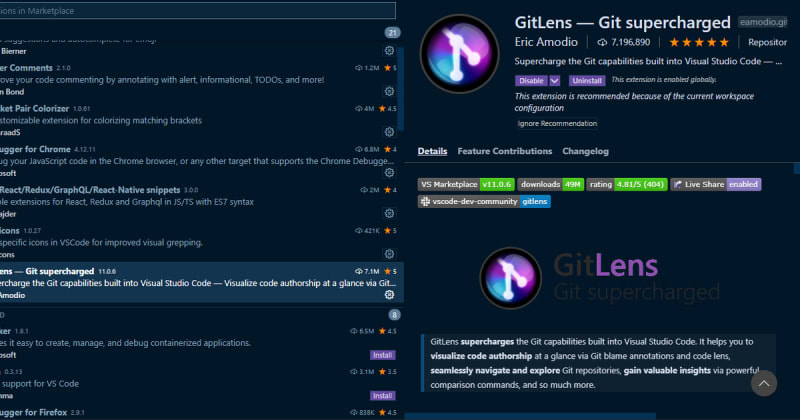The image size is (800, 420).
Task: Click the Uninstall button
Action: 587,80
